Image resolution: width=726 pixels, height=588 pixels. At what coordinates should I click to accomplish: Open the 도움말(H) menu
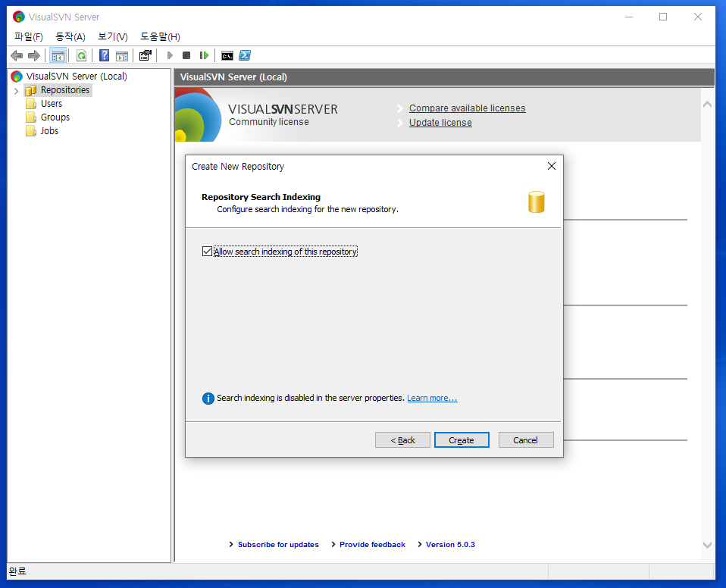(x=160, y=36)
